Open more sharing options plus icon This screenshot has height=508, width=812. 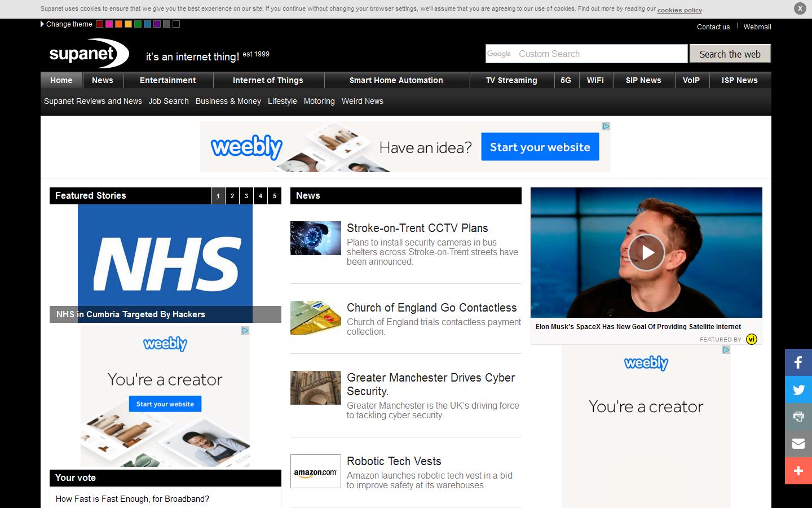coord(798,471)
